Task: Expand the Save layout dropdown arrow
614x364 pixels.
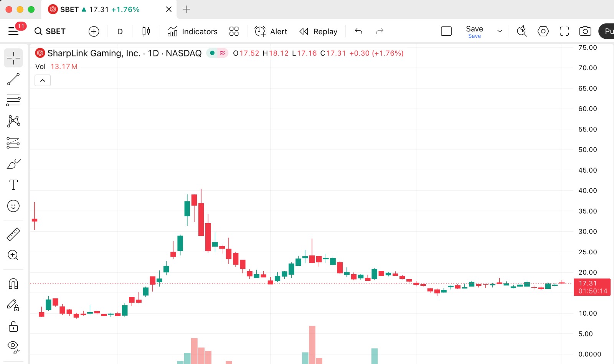Action: (x=500, y=31)
